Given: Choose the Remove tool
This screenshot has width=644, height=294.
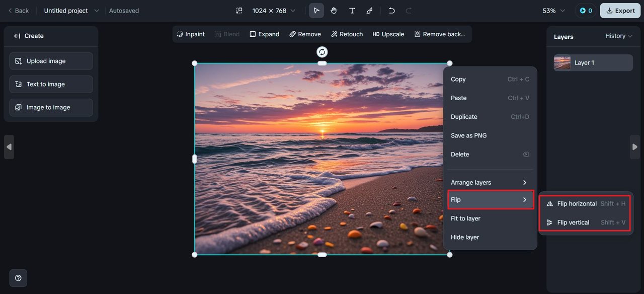Looking at the screenshot, I should [x=305, y=34].
